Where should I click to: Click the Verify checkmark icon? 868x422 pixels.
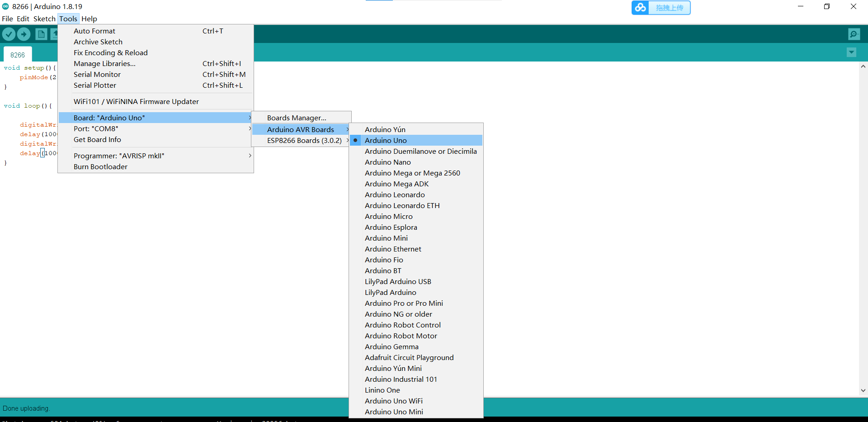[x=9, y=34]
